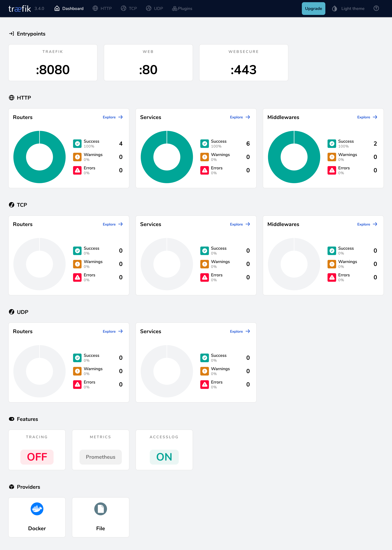The height and width of the screenshot is (550, 392).
Task: Open the help icon in the top bar
Action: [376, 8]
